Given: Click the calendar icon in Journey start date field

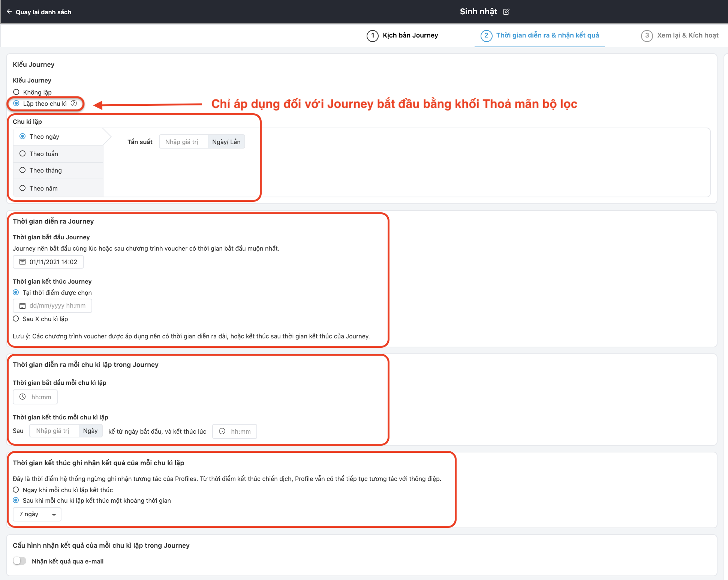Looking at the screenshot, I should click(x=22, y=262).
